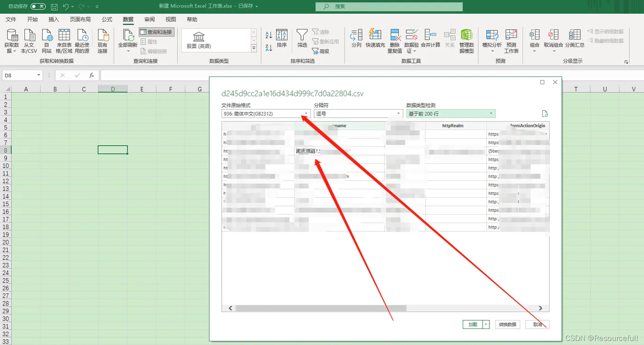Image resolution: width=644 pixels, height=345 pixels.
Task: Click the 高级 advanced filter option
Action: coord(321,51)
